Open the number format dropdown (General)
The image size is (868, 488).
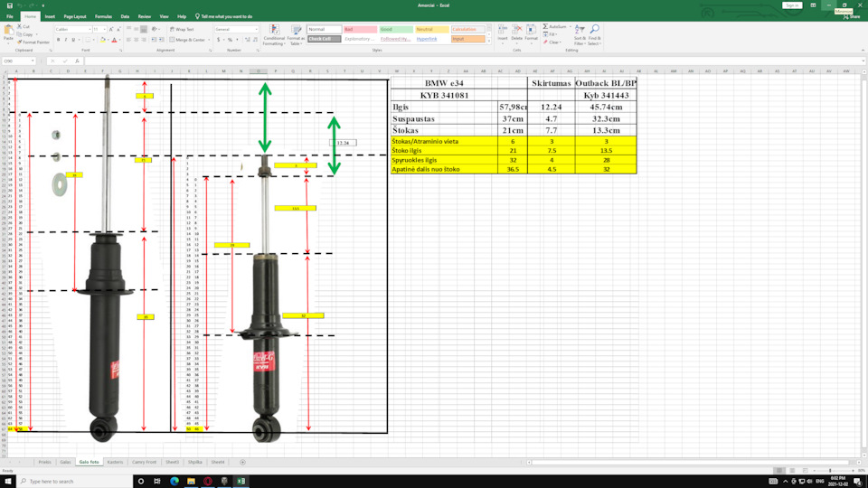pyautogui.click(x=254, y=29)
